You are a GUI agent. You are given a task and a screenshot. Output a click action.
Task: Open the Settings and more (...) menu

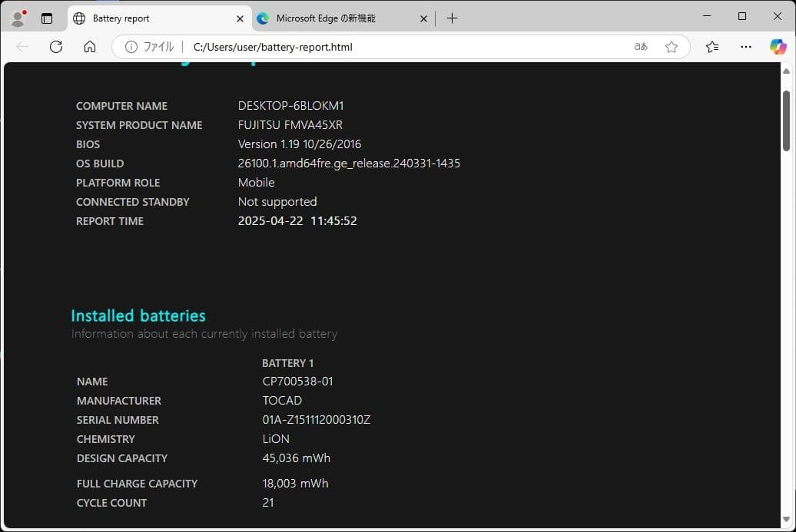[x=745, y=46]
